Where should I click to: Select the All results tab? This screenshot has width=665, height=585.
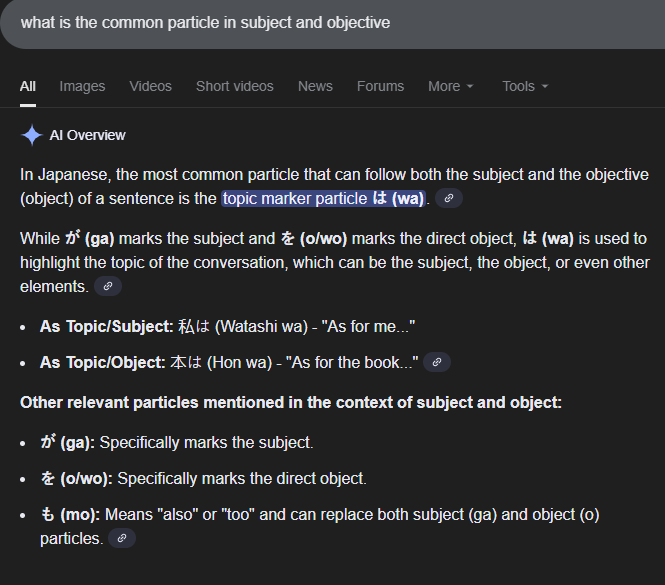tap(28, 87)
